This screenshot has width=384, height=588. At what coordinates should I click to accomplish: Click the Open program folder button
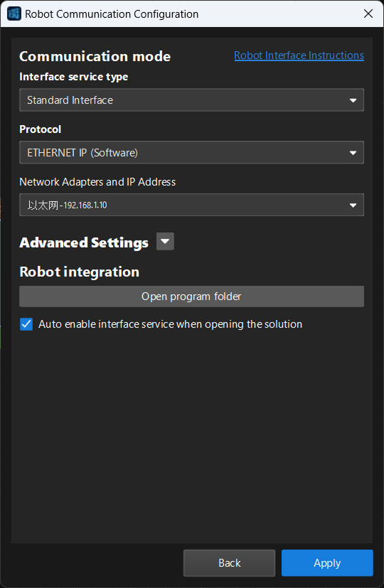point(191,296)
